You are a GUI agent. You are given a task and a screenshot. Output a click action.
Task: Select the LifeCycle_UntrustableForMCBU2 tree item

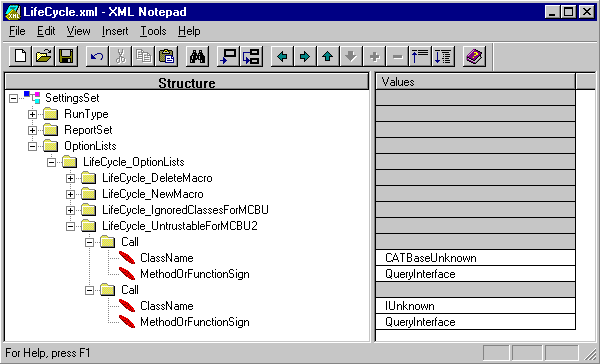coord(180,226)
